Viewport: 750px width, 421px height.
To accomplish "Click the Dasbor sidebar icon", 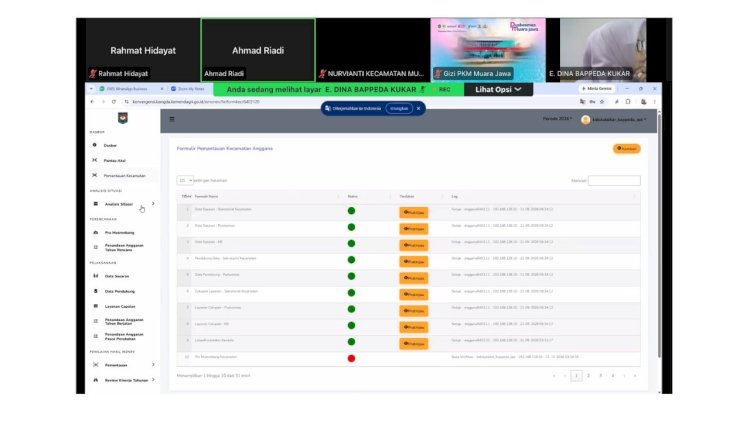I will pos(95,145).
